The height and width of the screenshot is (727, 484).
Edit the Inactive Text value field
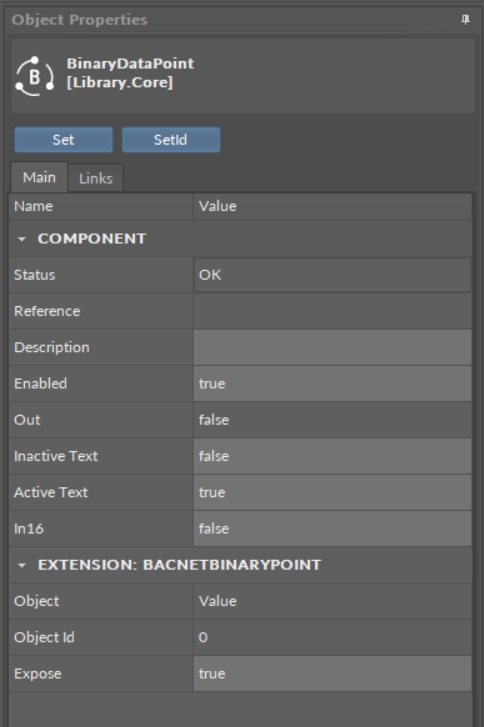click(332, 456)
